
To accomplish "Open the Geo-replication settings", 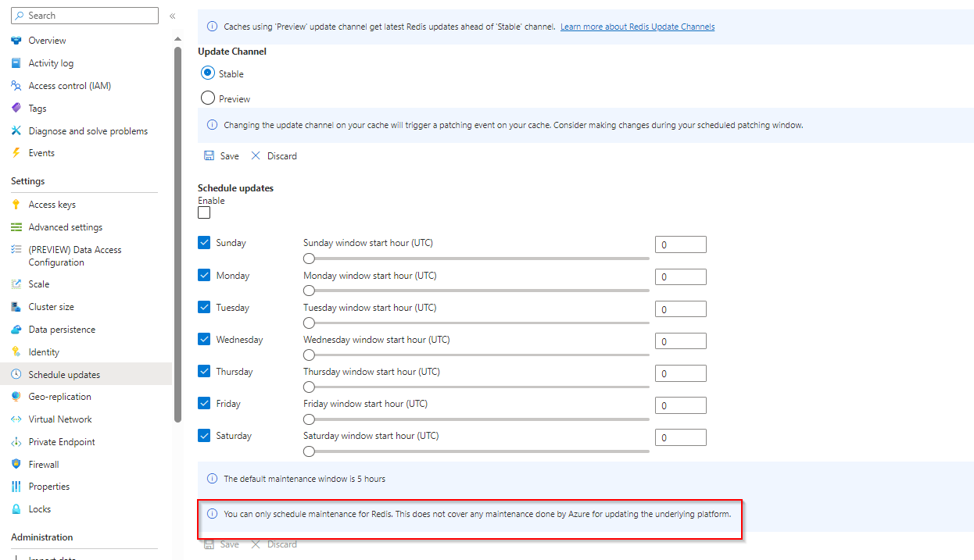I will 86,397.
